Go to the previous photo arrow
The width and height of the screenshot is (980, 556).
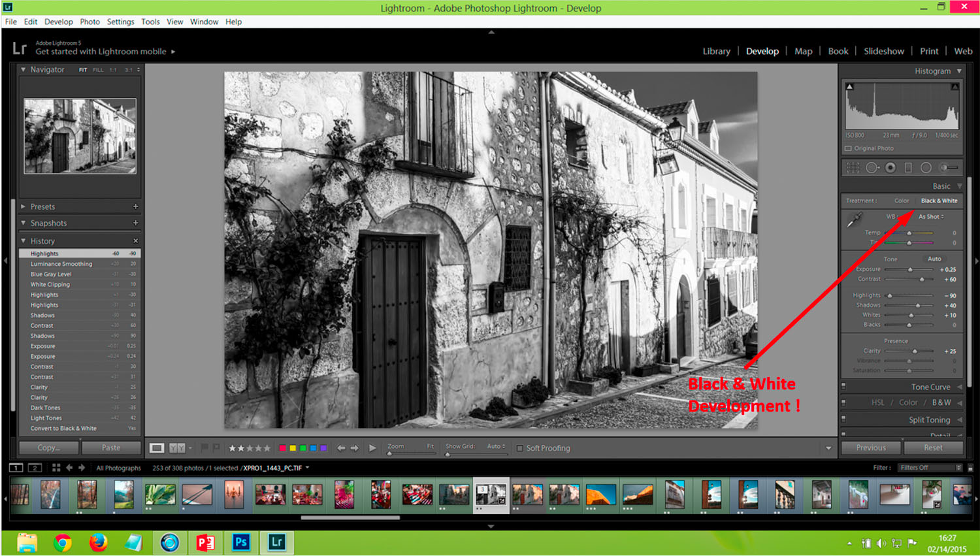click(x=341, y=448)
